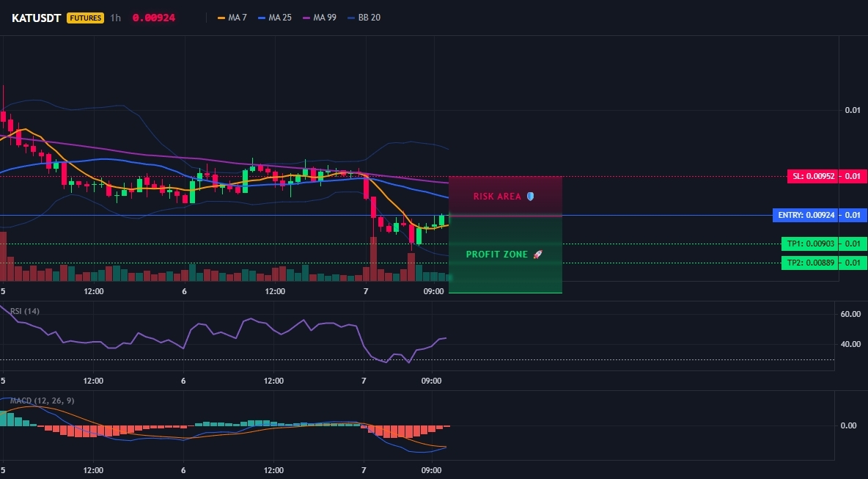Click the ENTRY: 0.00924 price label
The height and width of the screenshot is (479, 868).
[x=806, y=216]
